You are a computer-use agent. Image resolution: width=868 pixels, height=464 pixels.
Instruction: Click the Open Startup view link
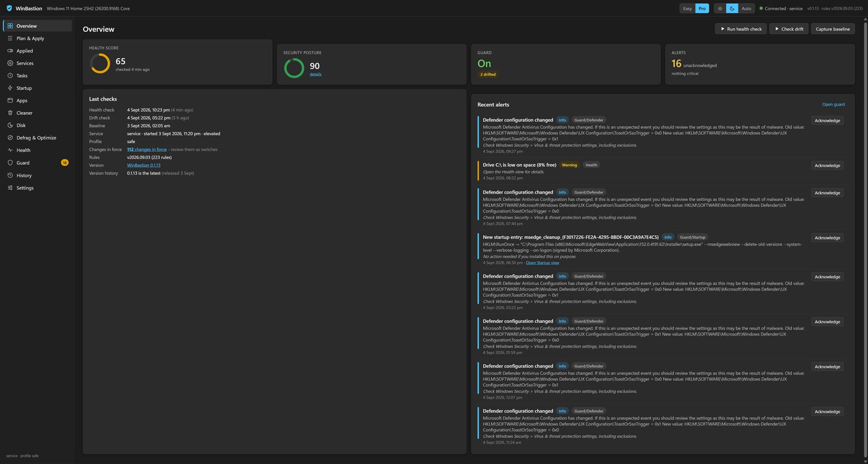click(542, 263)
